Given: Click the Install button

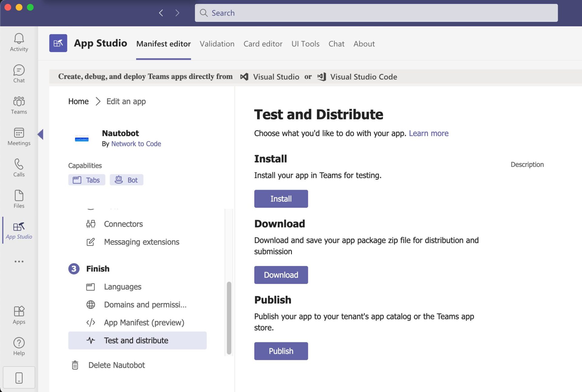Looking at the screenshot, I should (281, 199).
